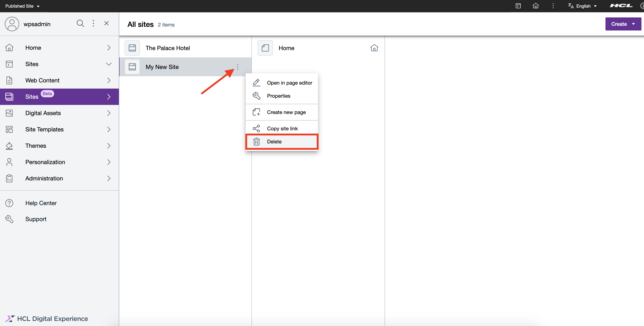Click Create new page in context menu

click(286, 112)
